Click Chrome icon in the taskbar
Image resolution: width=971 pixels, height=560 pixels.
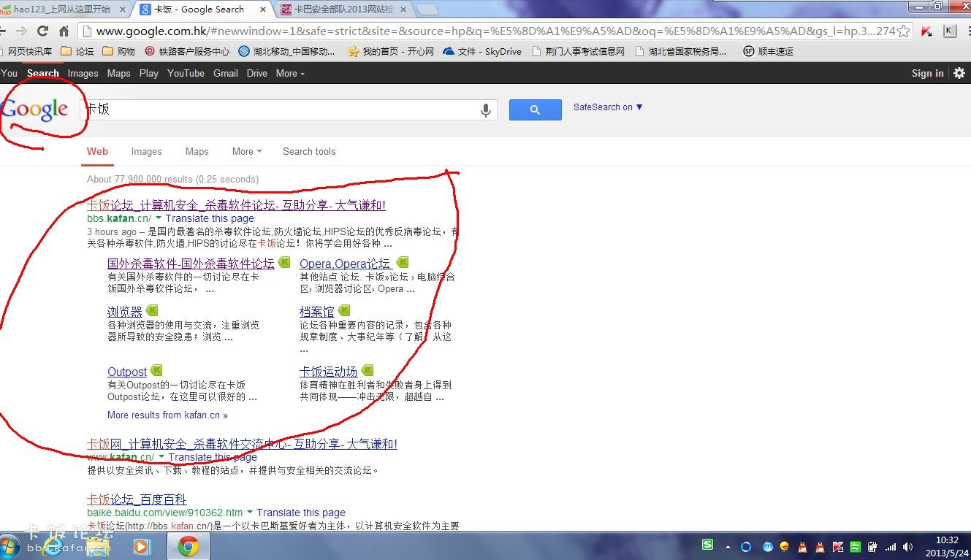click(189, 546)
